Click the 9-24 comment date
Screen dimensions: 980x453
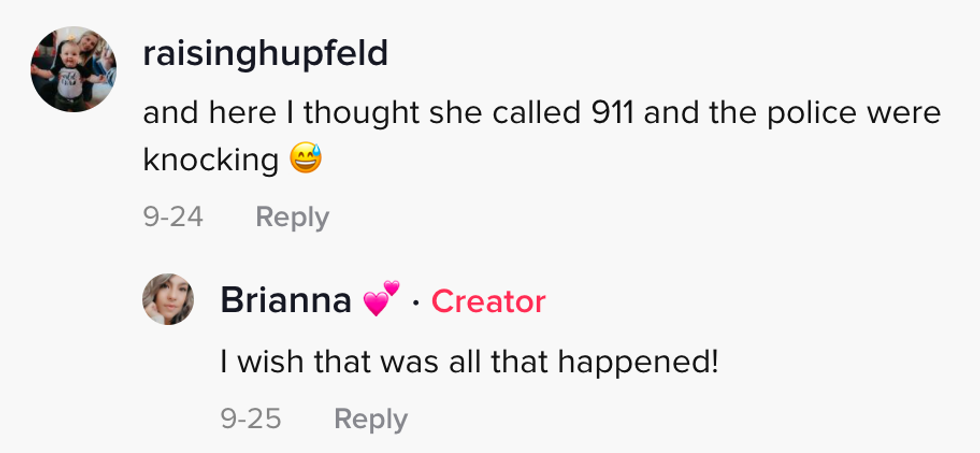[x=173, y=217]
